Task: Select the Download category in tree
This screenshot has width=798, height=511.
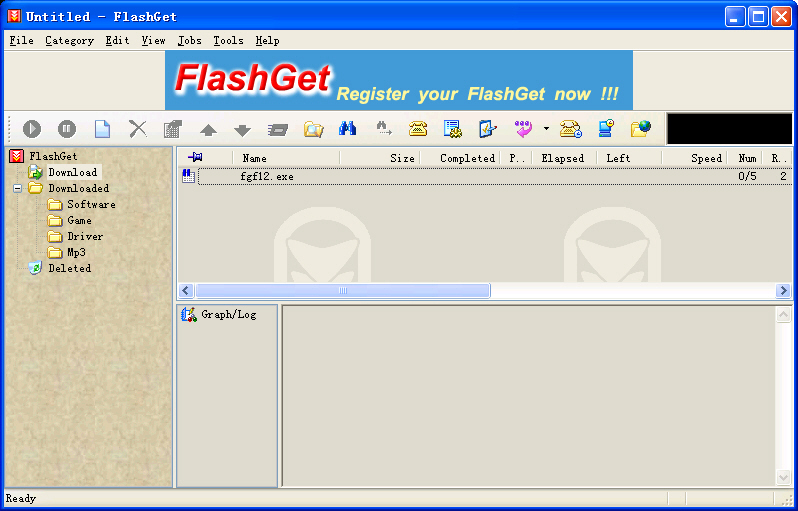Action: coord(72,172)
